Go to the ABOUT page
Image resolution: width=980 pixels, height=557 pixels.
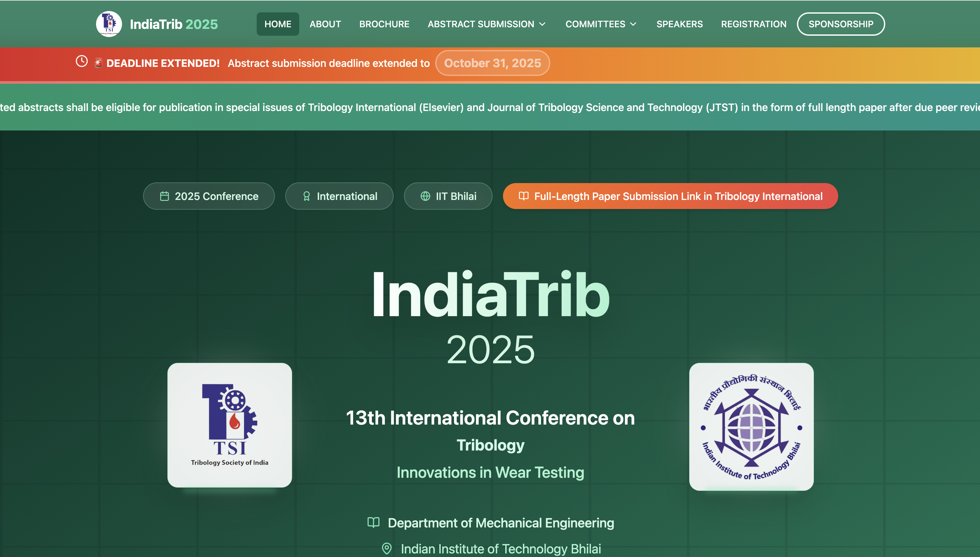click(x=325, y=24)
